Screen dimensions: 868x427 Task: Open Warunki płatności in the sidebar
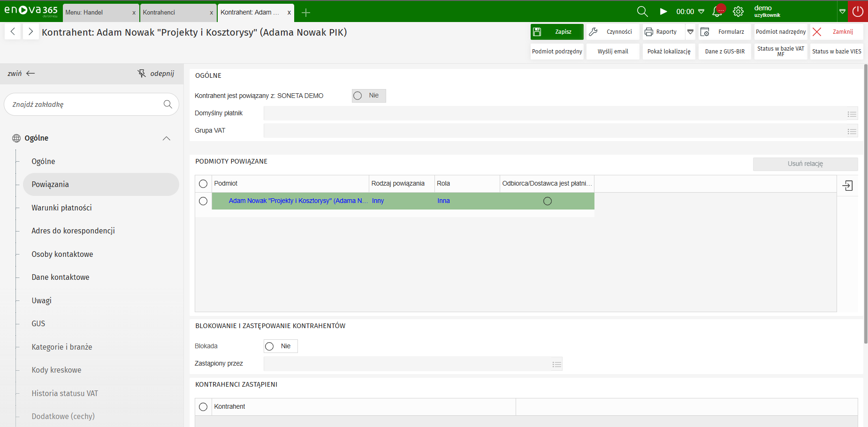pyautogui.click(x=61, y=208)
